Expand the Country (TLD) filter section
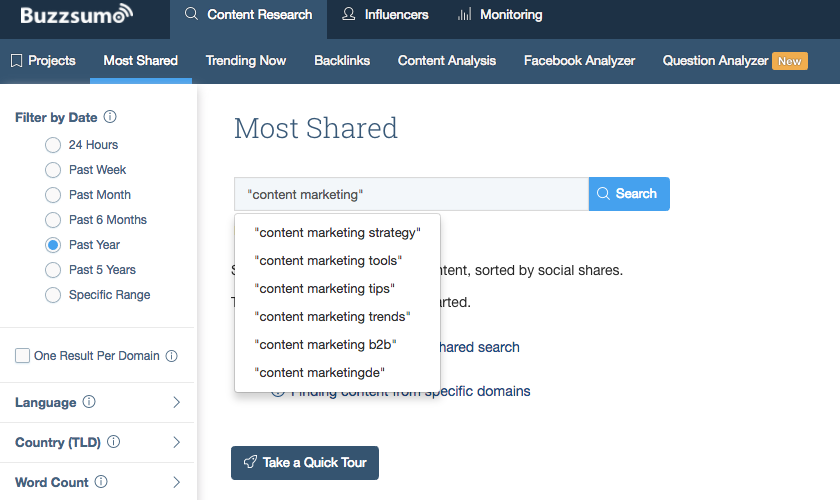Screen dimensions: 840x500 point(176,442)
